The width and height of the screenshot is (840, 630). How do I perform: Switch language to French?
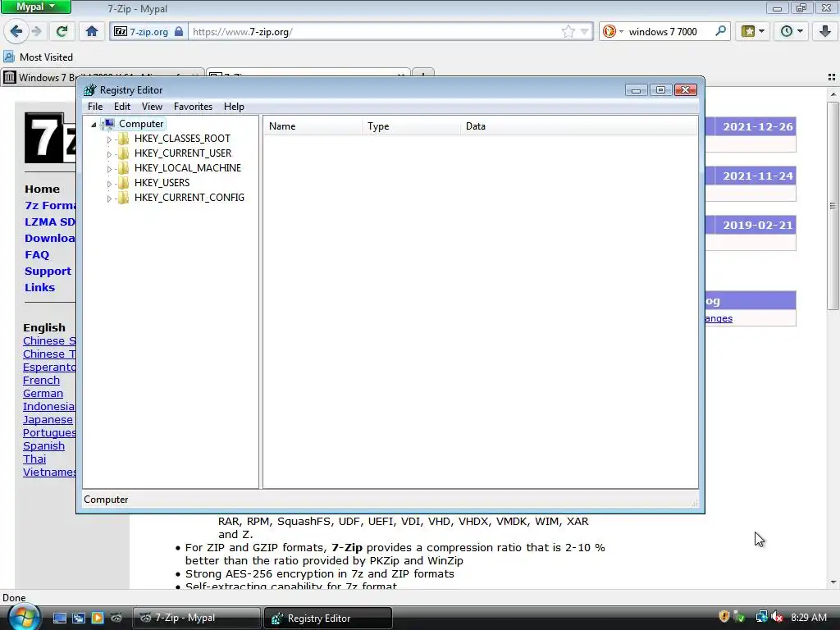(41, 381)
